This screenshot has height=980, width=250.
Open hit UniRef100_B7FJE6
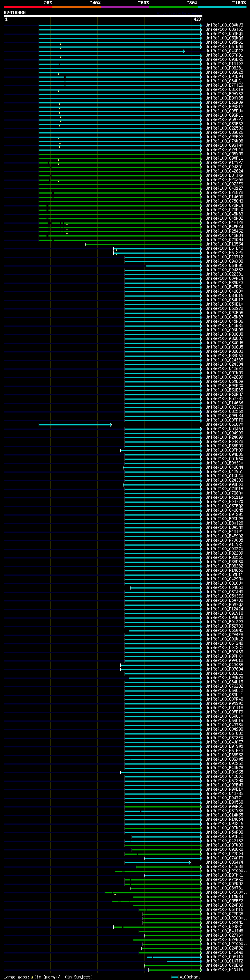(224, 85)
